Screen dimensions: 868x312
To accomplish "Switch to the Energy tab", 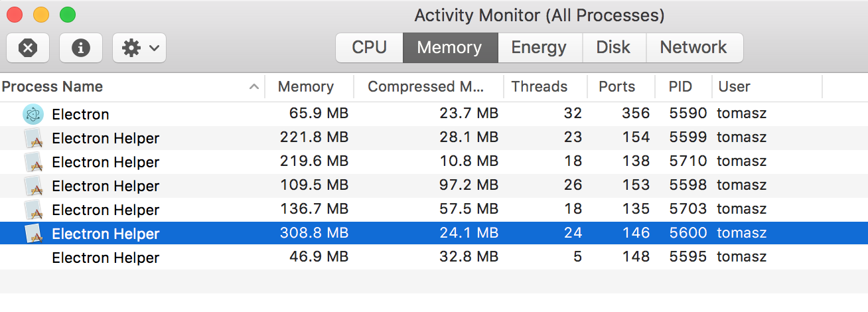I will point(539,48).
